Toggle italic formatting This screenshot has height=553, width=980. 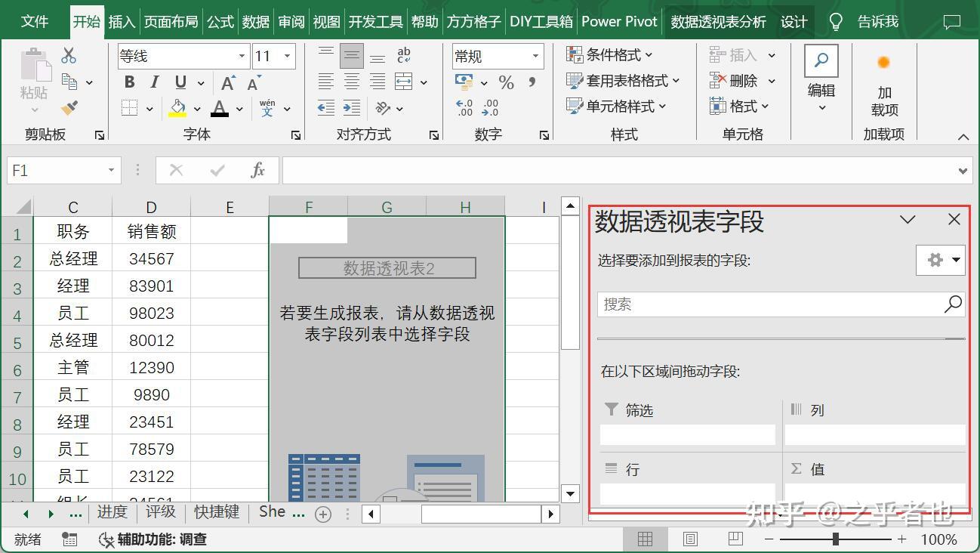coord(155,82)
